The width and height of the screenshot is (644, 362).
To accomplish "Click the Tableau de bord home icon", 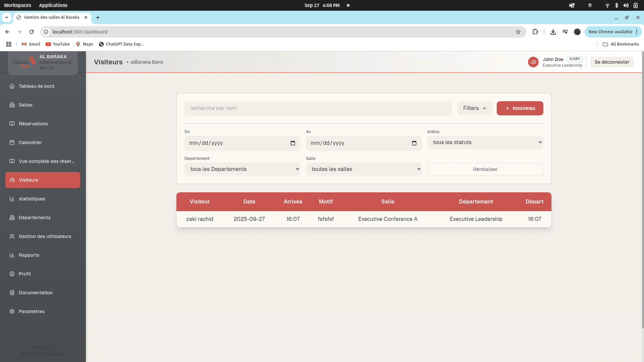I will tap(12, 86).
